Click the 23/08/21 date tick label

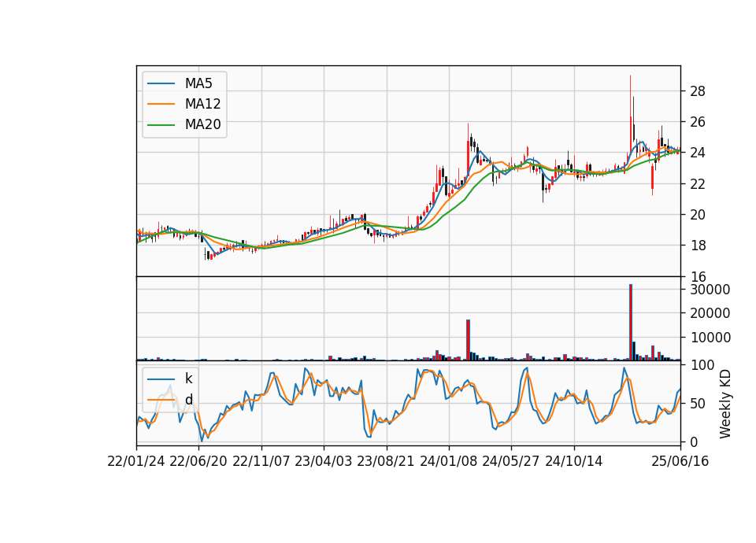point(386,462)
